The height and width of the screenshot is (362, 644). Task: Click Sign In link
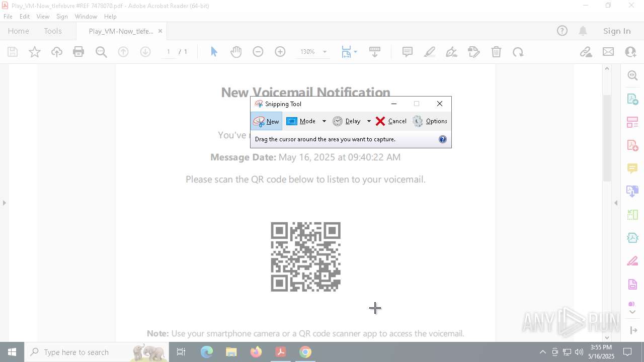[x=617, y=31]
